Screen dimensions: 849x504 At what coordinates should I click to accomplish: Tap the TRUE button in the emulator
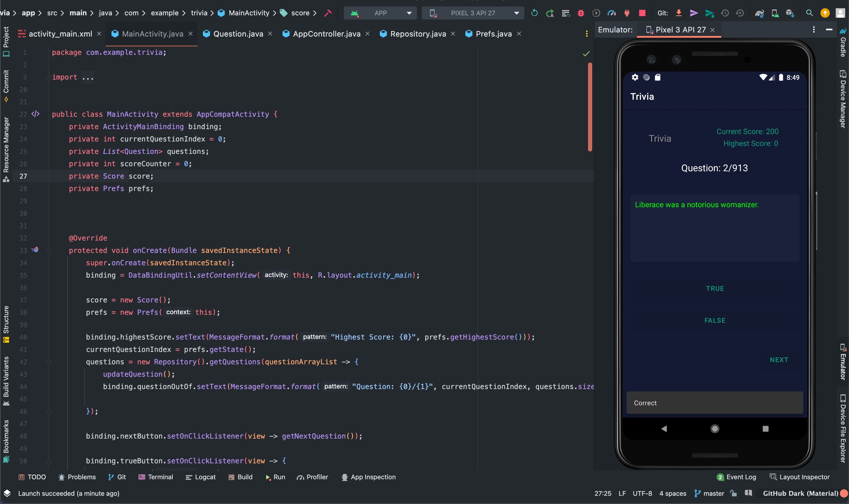click(x=715, y=288)
